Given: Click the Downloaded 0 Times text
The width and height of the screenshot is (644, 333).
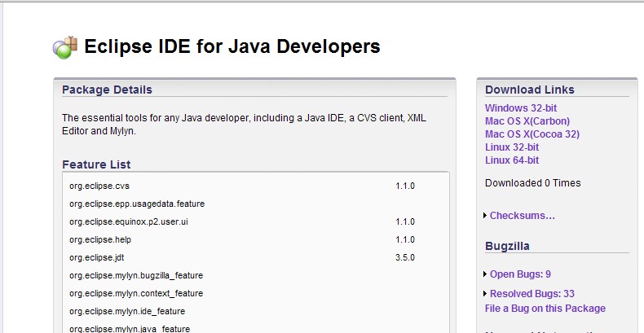Looking at the screenshot, I should point(532,183).
